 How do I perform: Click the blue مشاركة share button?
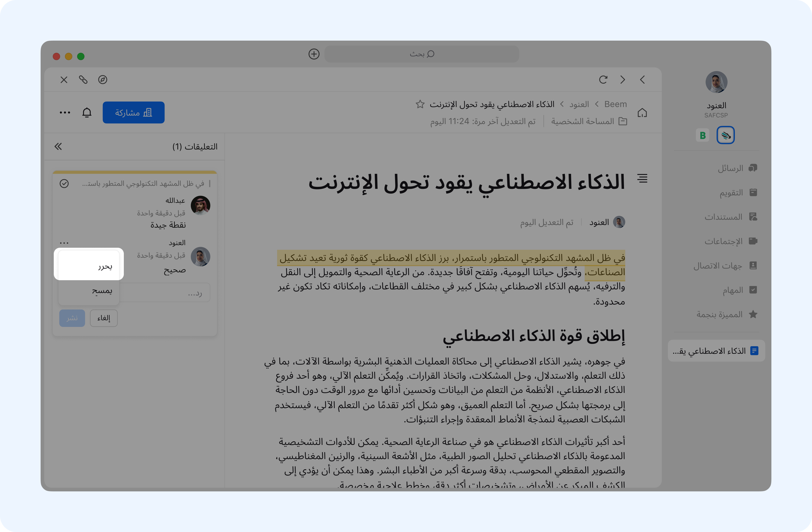tap(133, 112)
